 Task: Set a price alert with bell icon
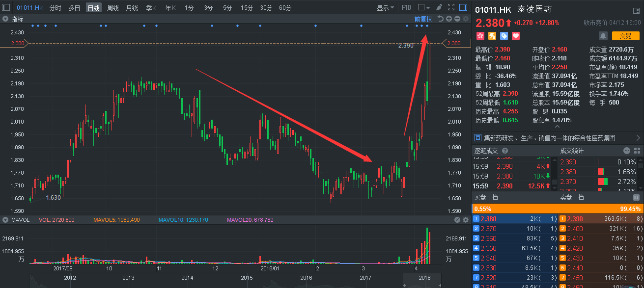point(603,36)
